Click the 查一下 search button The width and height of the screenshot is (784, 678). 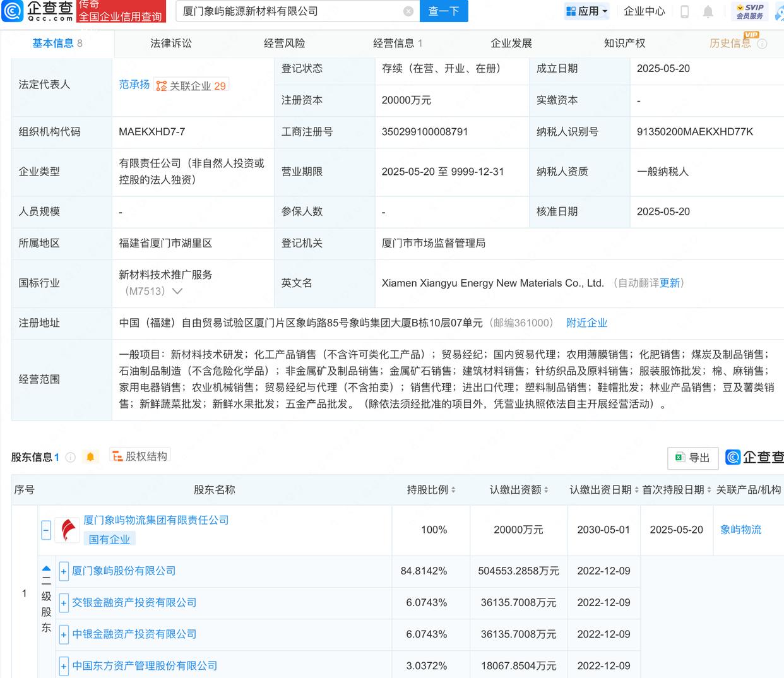443,11
